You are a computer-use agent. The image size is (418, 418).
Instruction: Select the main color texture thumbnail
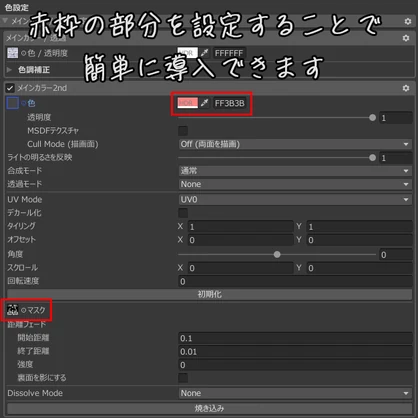click(x=13, y=53)
